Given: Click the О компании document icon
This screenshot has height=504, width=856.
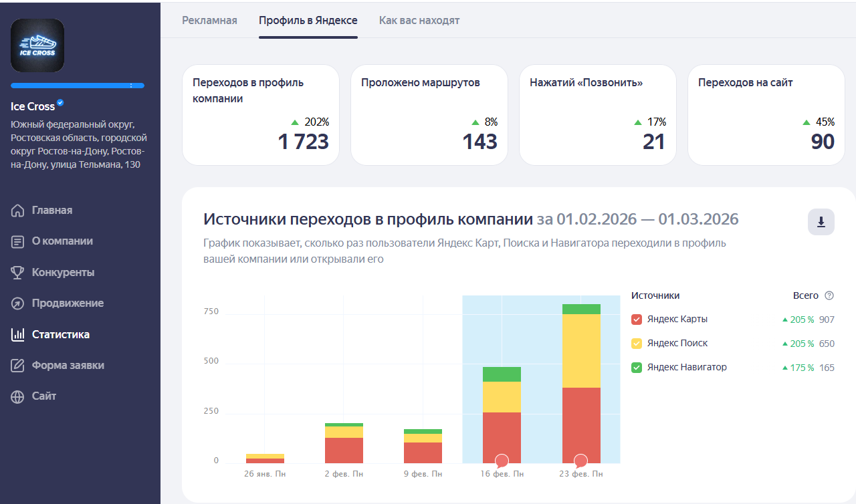Looking at the screenshot, I should 18,241.
